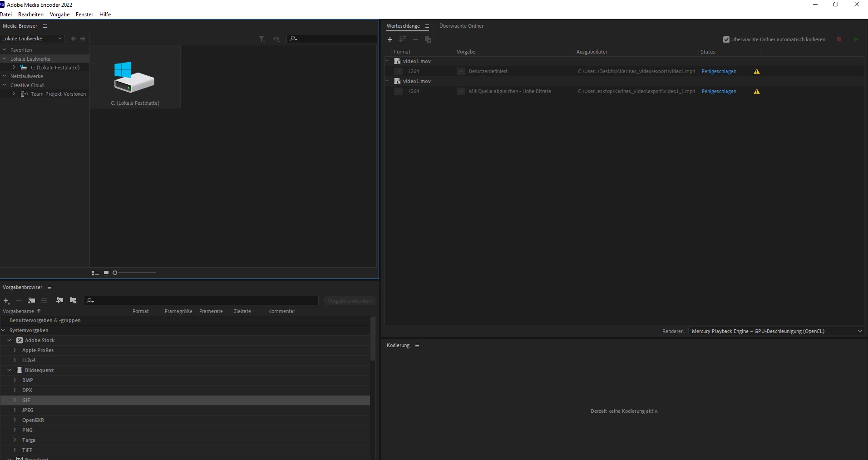Open the Fenster menu

pyautogui.click(x=84, y=15)
